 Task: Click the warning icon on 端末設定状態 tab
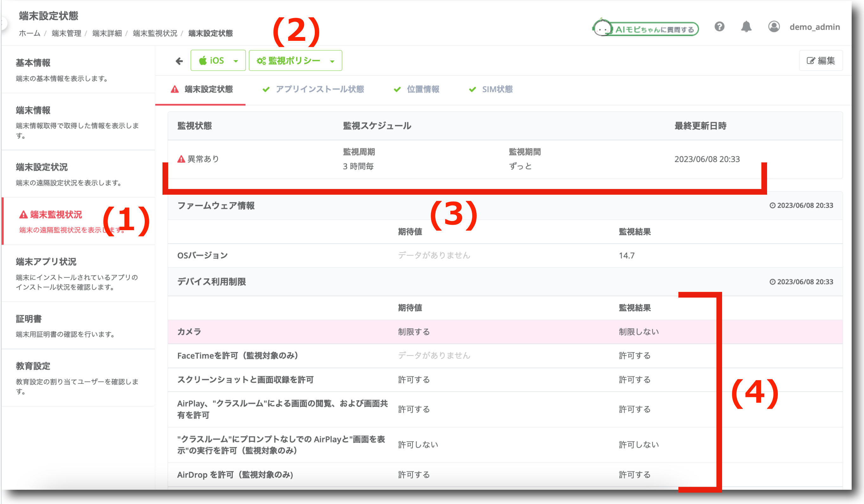click(175, 89)
